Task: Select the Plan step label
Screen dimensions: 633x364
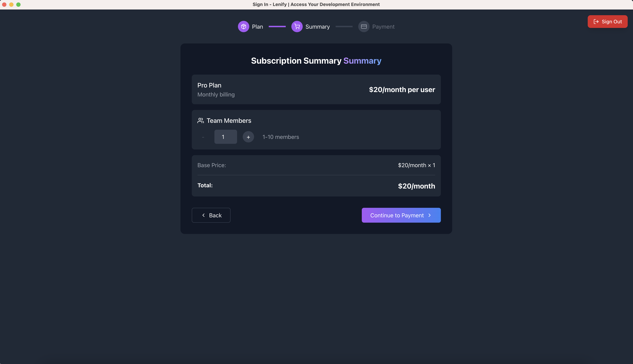Action: pos(258,26)
